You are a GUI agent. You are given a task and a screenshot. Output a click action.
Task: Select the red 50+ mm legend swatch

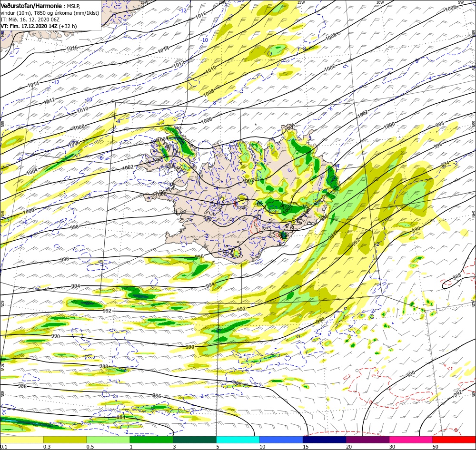pyautogui.click(x=454, y=440)
